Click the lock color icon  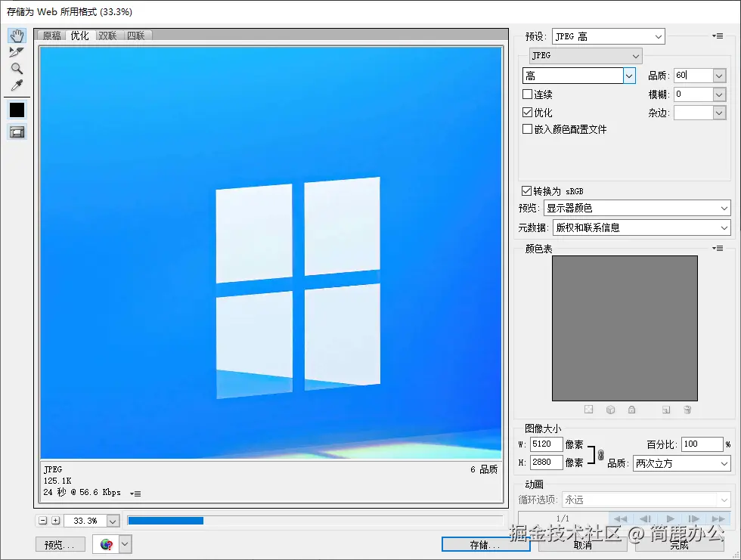[x=632, y=410]
